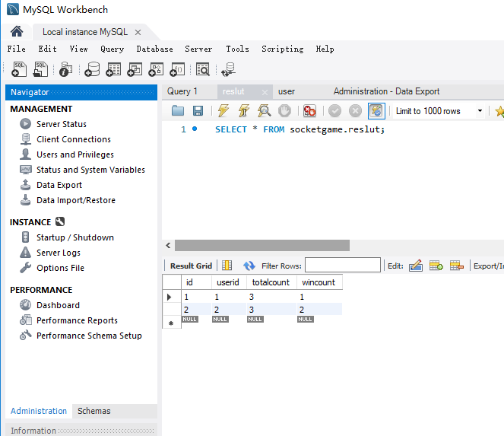504x436 pixels.
Task: Create new view icon
Action: click(135, 69)
